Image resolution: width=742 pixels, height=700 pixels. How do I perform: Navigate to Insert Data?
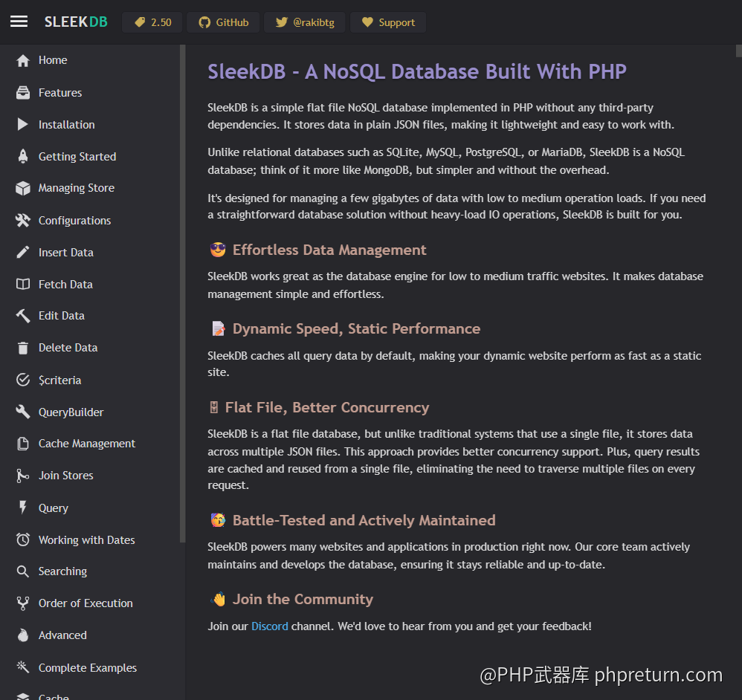(65, 253)
